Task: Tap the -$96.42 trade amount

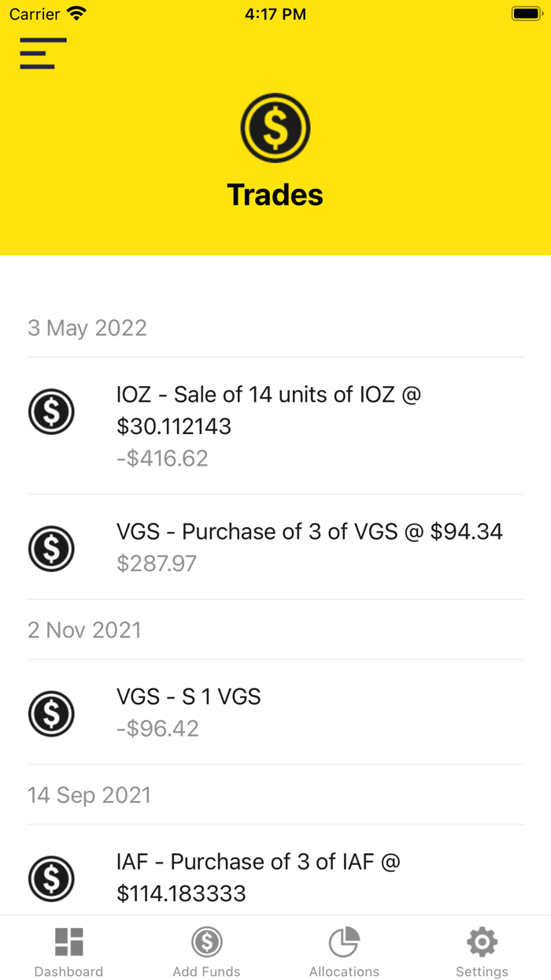Action: [157, 729]
